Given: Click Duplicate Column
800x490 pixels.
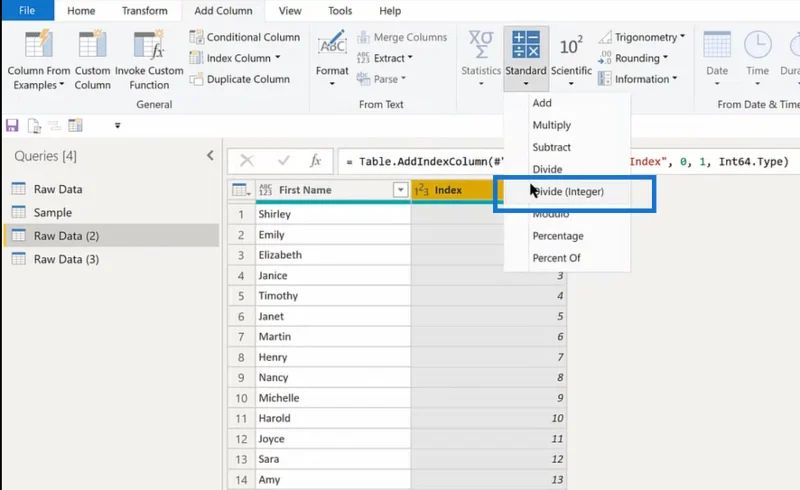Looking at the screenshot, I should click(239, 79).
